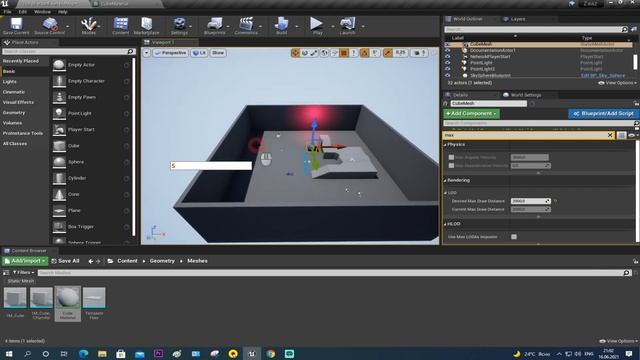
Task: Select the translate gizmo mode in viewport
Action: (x=295, y=53)
